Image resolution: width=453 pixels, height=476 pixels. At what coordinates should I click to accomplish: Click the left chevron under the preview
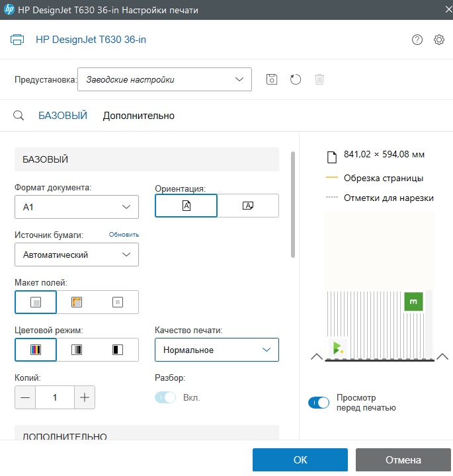317,356
